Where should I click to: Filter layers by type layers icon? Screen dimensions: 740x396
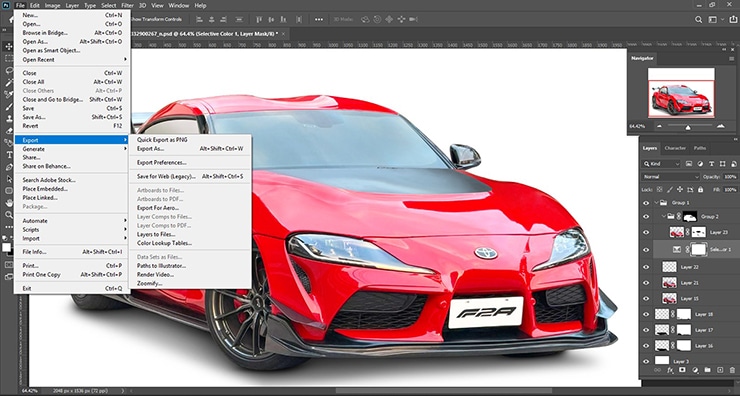coord(711,164)
